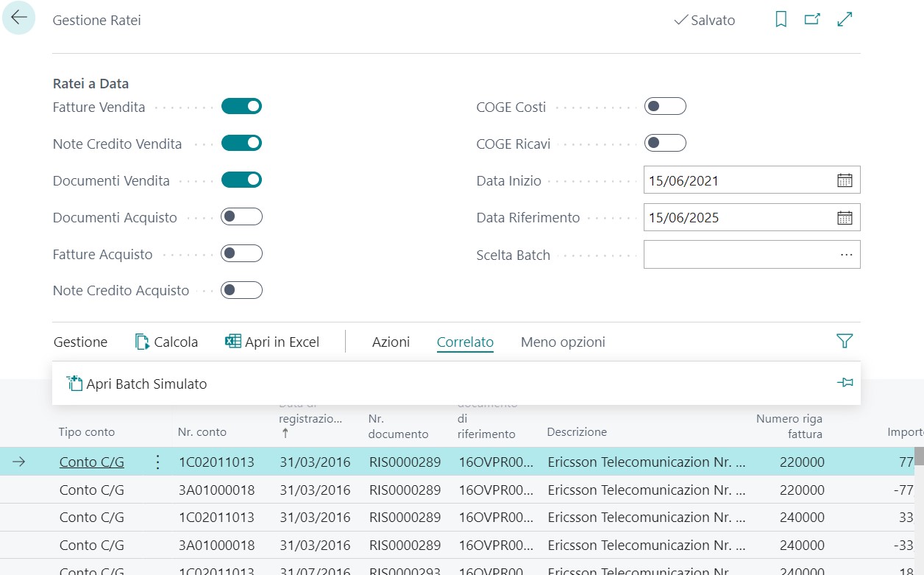The image size is (924, 575).
Task: Enable COGE Costi switch
Action: point(665,106)
